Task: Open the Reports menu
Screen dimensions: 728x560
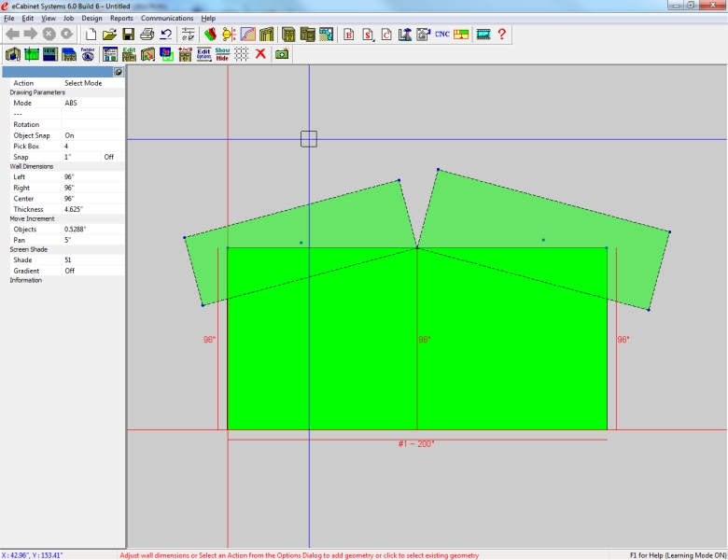Action: [x=121, y=18]
